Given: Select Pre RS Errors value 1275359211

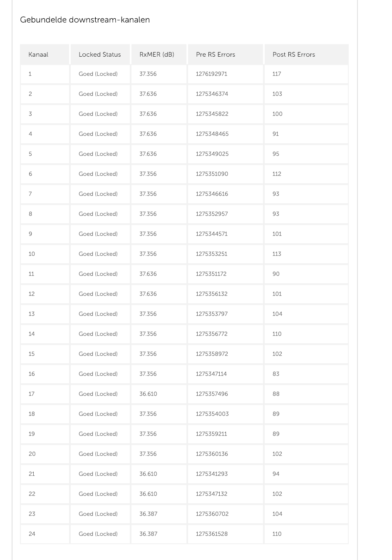Looking at the screenshot, I should 211,434.
